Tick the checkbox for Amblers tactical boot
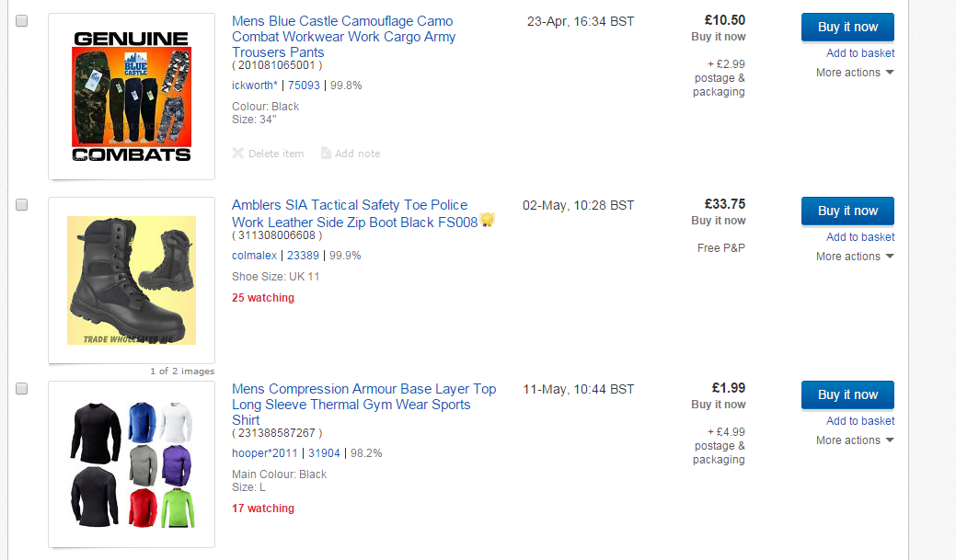This screenshot has width=956, height=560. tap(21, 205)
